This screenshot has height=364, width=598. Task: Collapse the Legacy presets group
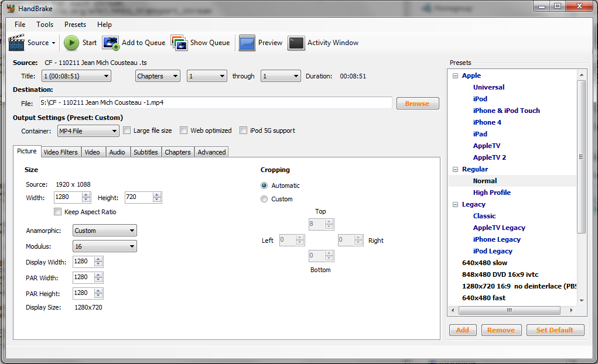455,204
